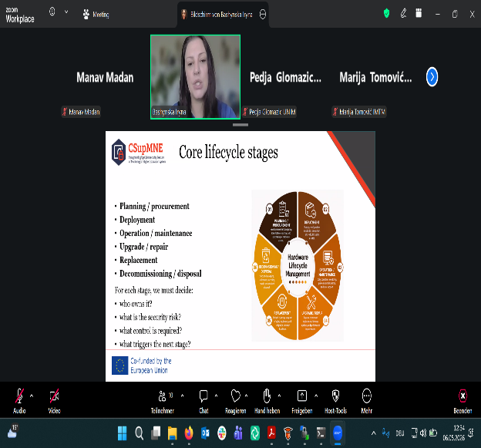The width and height of the screenshot is (481, 448).
Task: Open Host-Tools shield icon
Action: pos(335,396)
